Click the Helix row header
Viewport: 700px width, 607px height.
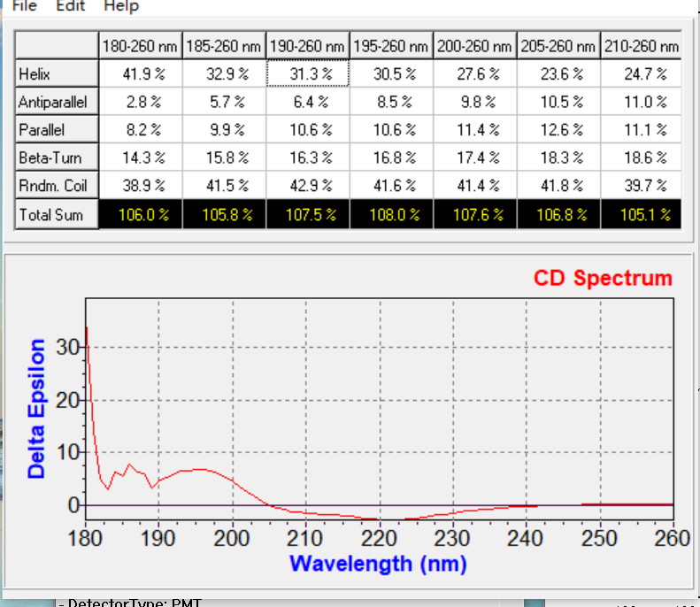point(57,73)
